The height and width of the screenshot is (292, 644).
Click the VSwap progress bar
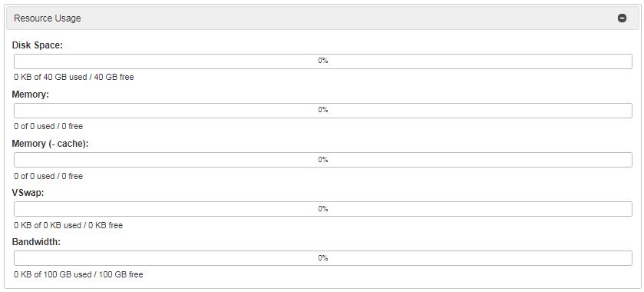(323, 209)
